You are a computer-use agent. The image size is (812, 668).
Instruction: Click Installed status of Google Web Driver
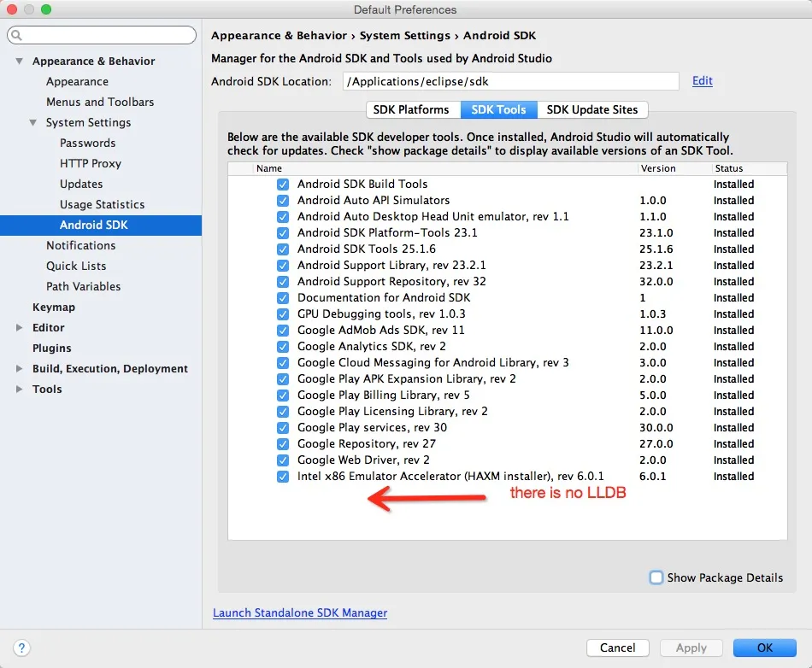733,460
